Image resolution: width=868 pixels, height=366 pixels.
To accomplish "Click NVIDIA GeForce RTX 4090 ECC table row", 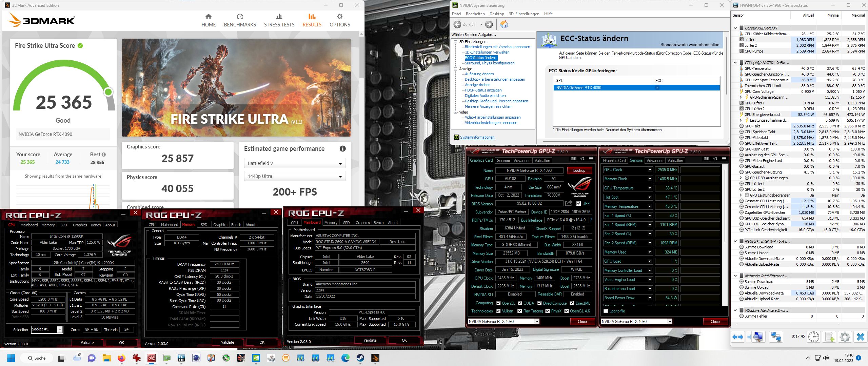I will coord(636,88).
